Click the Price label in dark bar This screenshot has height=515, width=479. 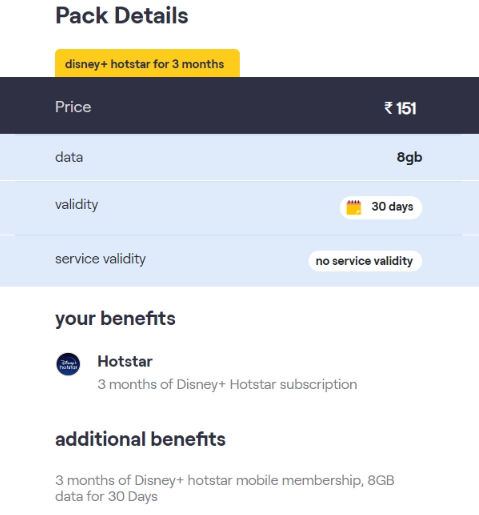point(73,107)
